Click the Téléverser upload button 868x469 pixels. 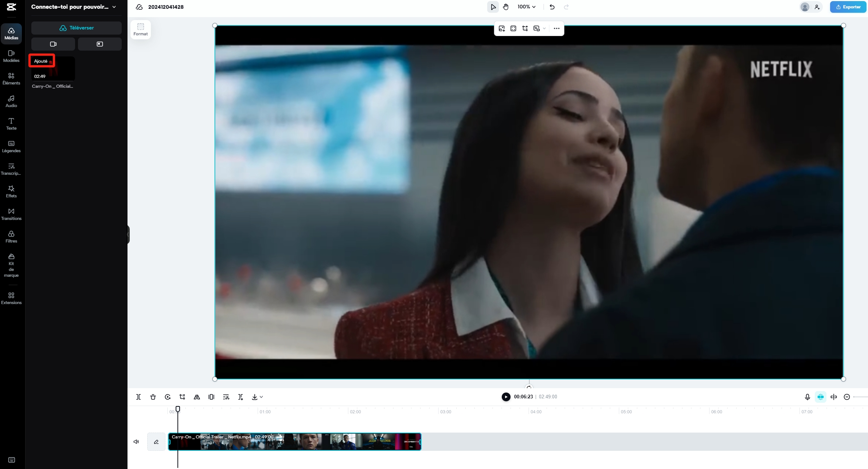point(77,28)
